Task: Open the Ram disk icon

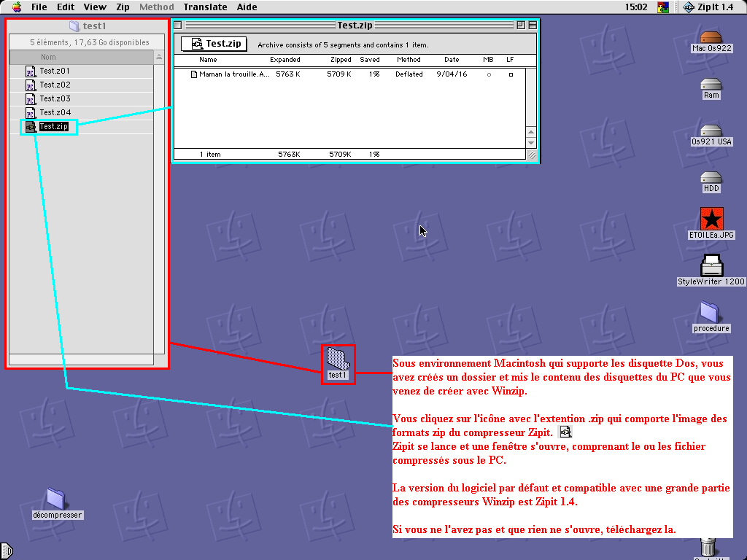Action: [x=711, y=84]
